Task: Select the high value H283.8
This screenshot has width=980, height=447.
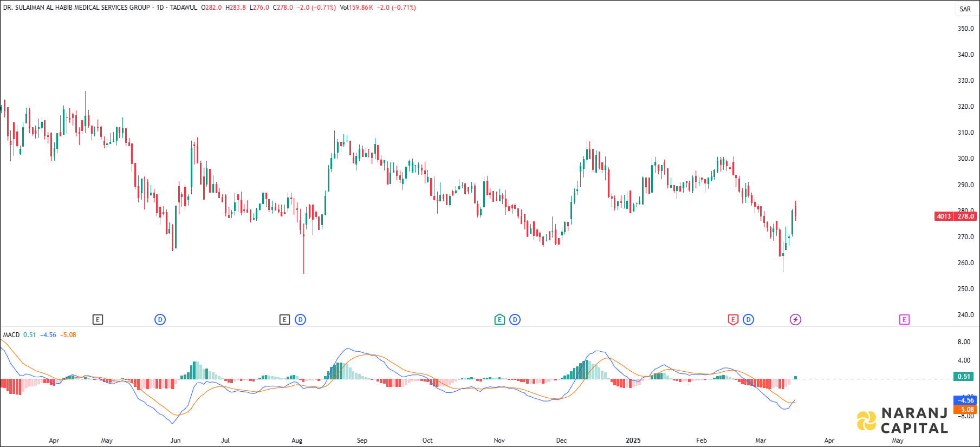Action: click(x=236, y=8)
